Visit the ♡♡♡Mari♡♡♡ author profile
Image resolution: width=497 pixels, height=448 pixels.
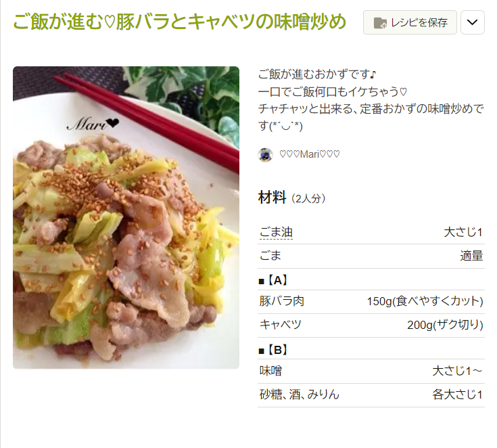310,154
